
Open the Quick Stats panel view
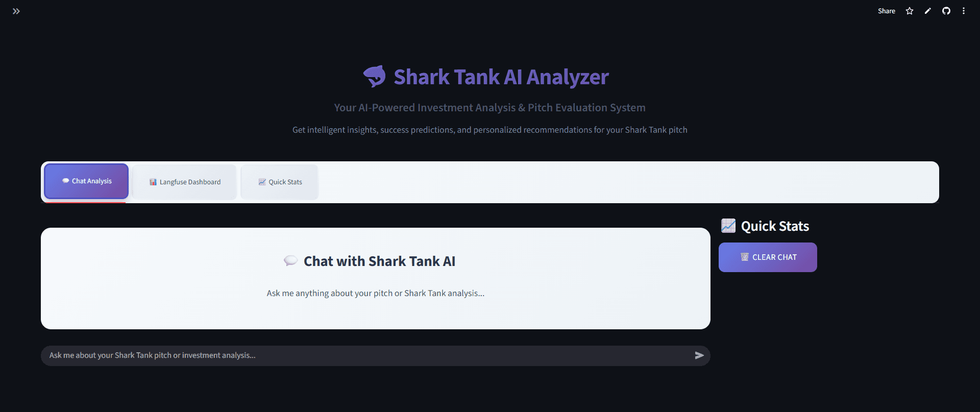[279, 182]
